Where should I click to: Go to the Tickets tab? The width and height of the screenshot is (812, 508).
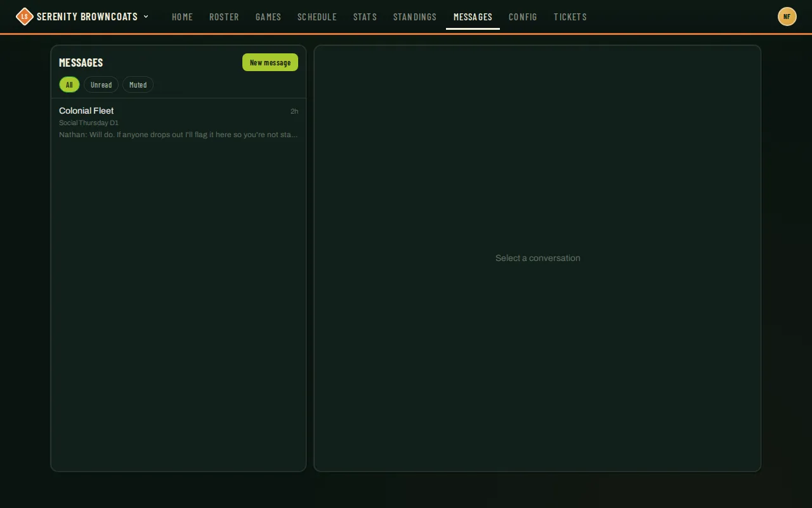[x=570, y=17]
